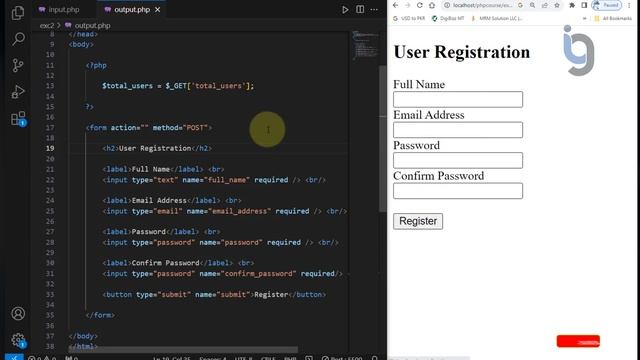Click the form action method="POST" line

[149, 128]
